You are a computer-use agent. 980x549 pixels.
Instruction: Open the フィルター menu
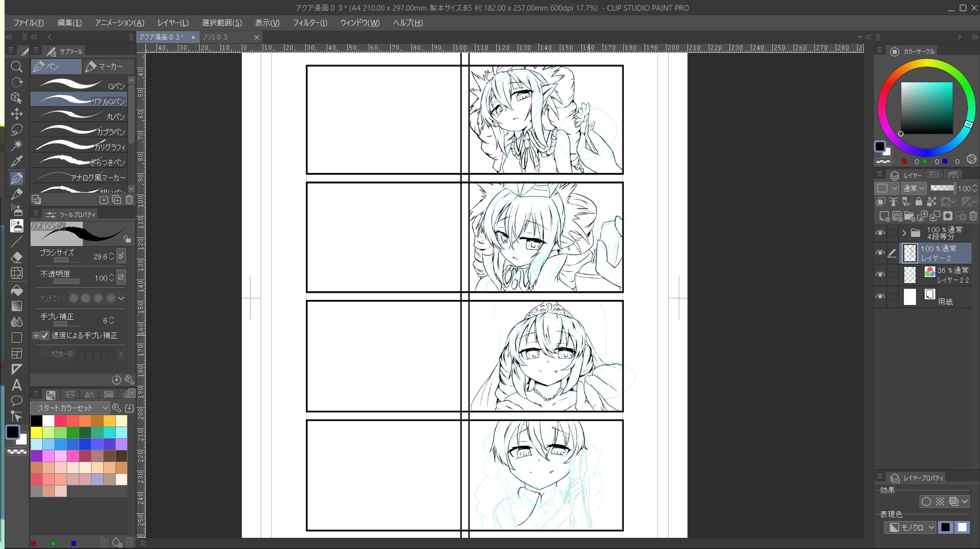(x=309, y=23)
